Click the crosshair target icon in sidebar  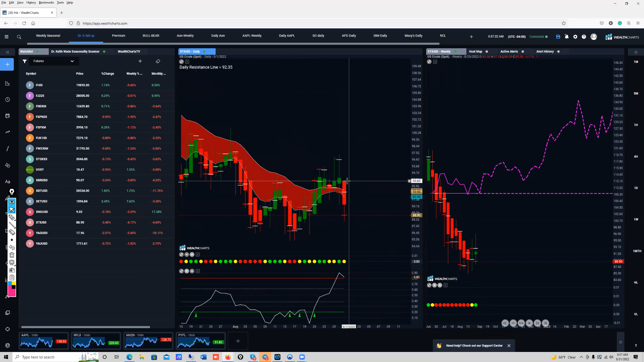pyautogui.click(x=7, y=329)
